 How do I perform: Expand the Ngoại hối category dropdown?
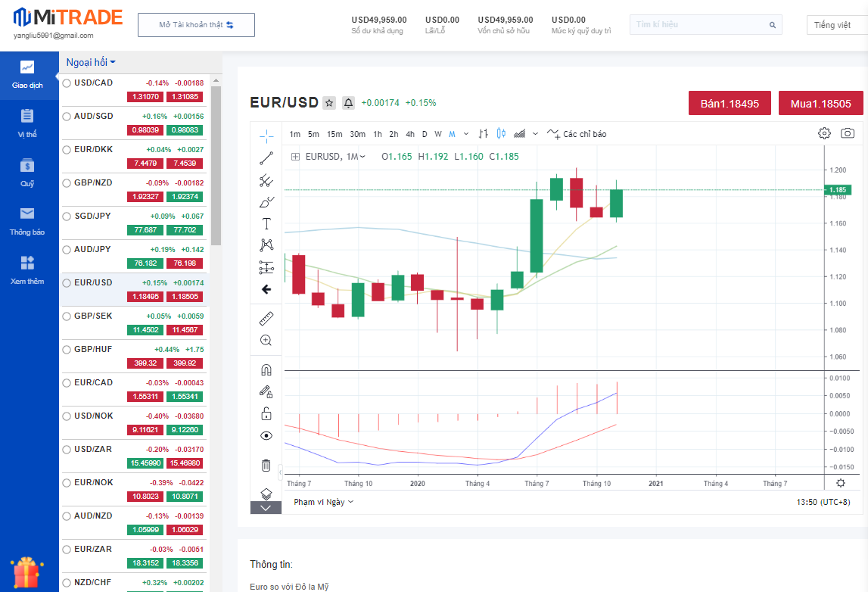[x=91, y=62]
